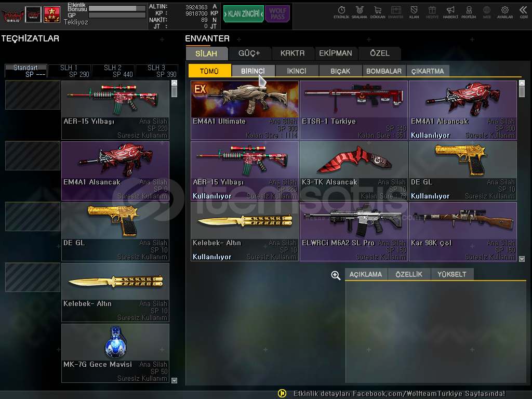Select the BİRİNCİ filter tab

point(253,71)
